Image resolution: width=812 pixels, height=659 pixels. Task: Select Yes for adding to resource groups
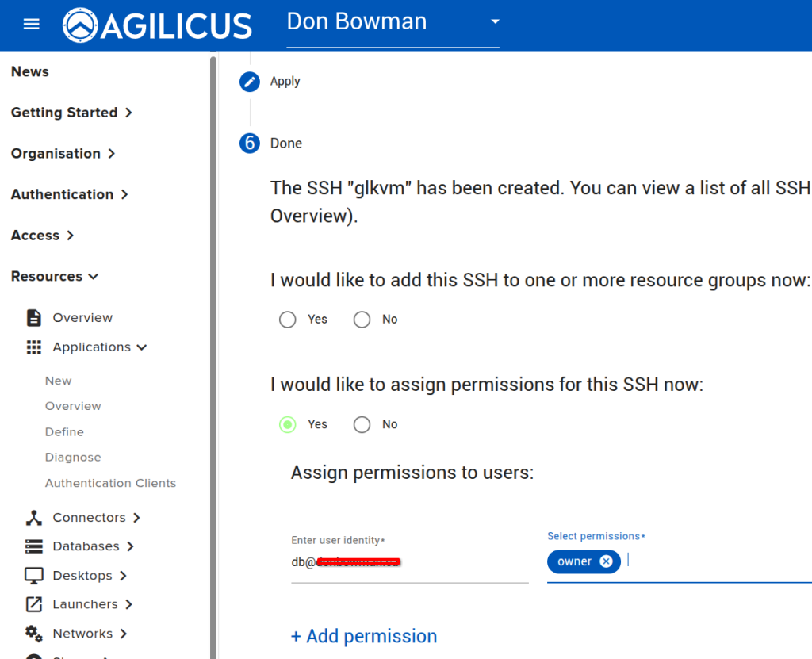point(288,320)
